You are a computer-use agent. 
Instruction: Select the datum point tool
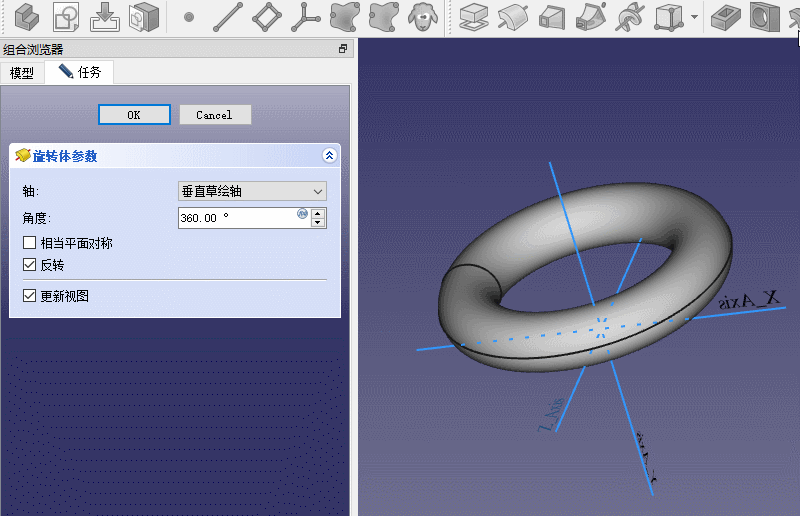(x=189, y=17)
